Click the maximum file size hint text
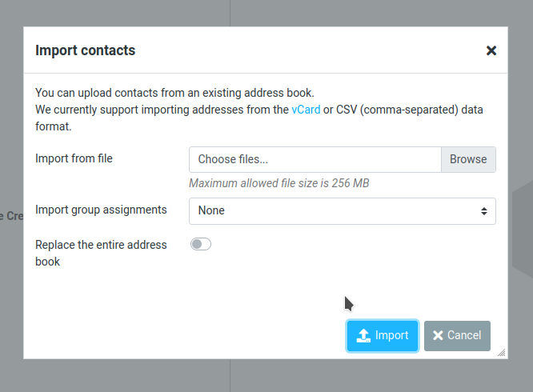Image resolution: width=533 pixels, height=392 pixels. pyautogui.click(x=279, y=183)
